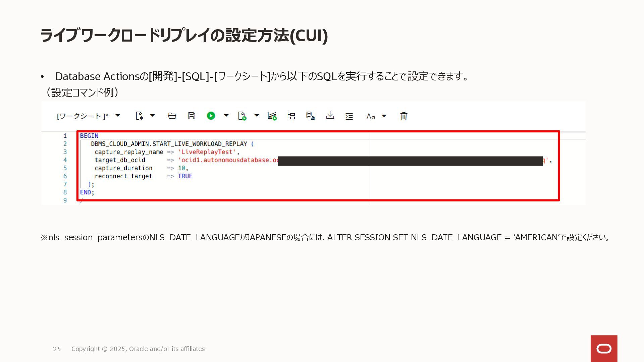This screenshot has width=644, height=362.
Task: Click the Run Script icon
Action: pos(242,116)
